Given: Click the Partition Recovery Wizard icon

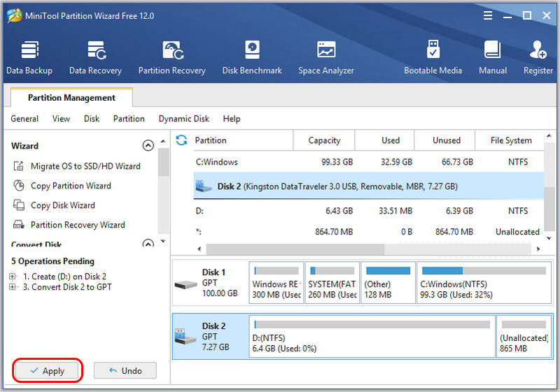Looking at the screenshot, I should tap(19, 225).
